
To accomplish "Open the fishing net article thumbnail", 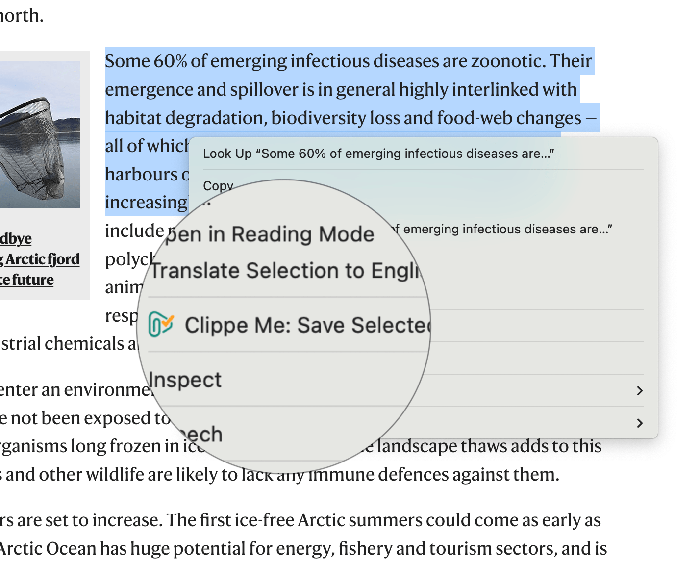I will point(40,134).
